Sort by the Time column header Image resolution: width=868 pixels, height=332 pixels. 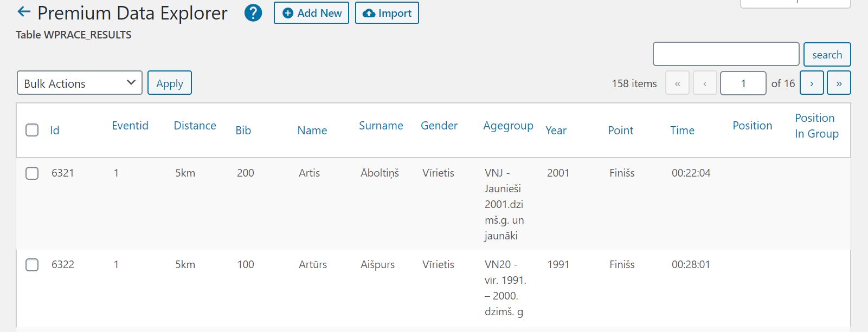tap(682, 131)
